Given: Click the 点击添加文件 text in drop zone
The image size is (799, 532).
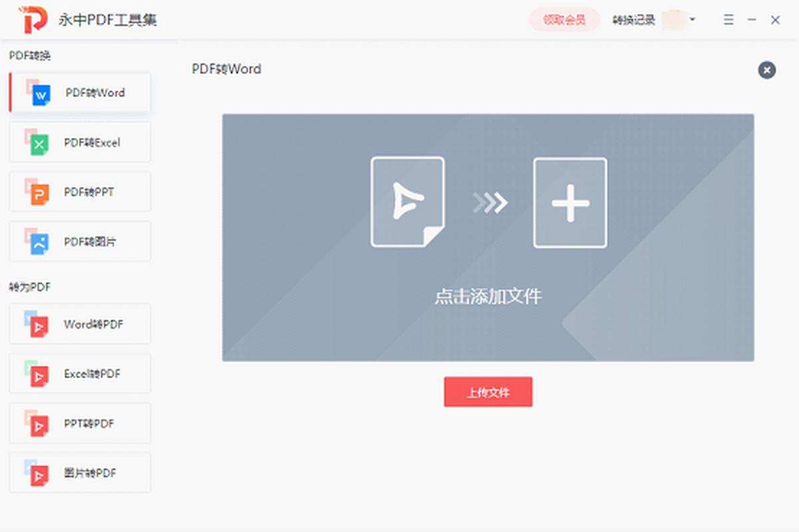Looking at the screenshot, I should pyautogui.click(x=488, y=296).
